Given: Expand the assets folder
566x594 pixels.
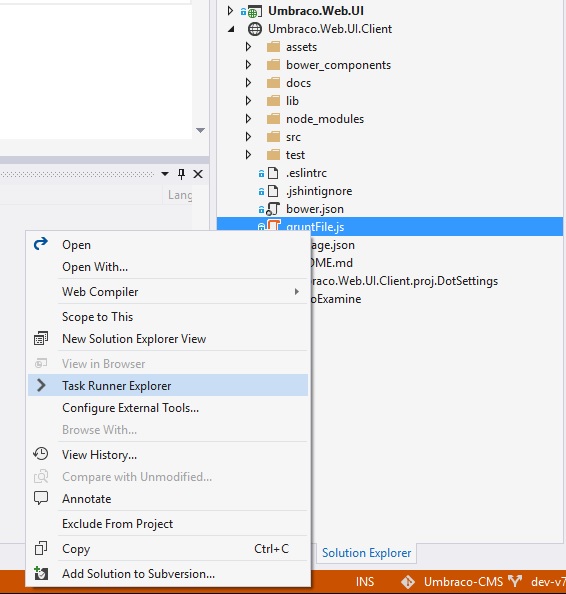Looking at the screenshot, I should click(x=248, y=47).
